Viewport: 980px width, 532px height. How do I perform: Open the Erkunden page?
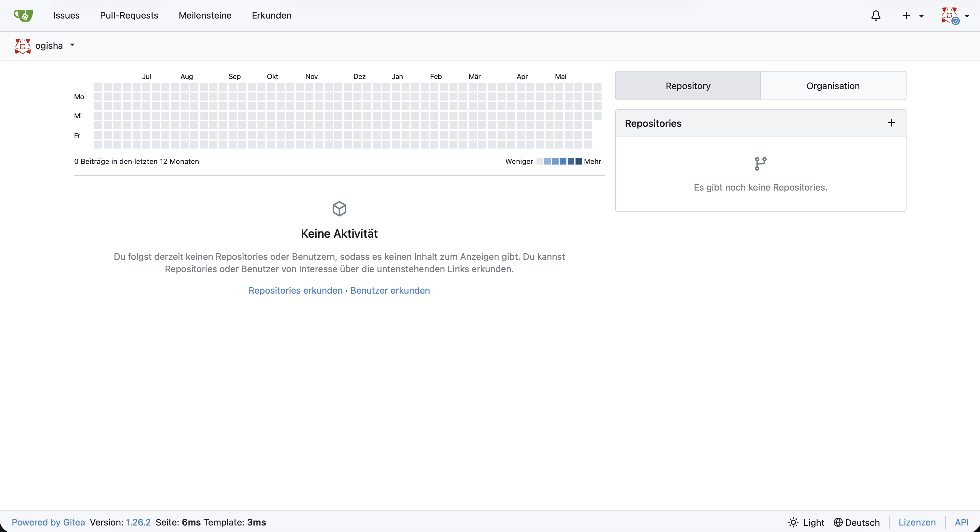[271, 16]
